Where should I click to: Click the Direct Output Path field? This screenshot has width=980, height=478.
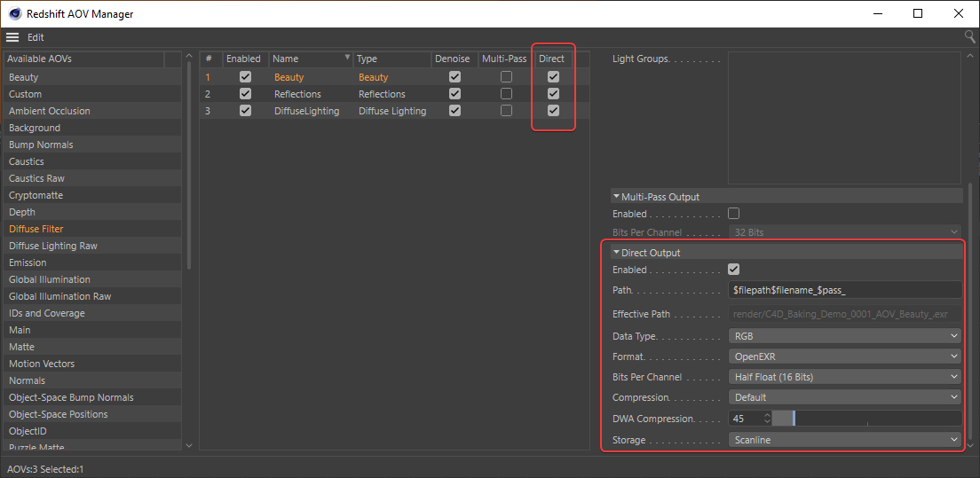click(845, 289)
